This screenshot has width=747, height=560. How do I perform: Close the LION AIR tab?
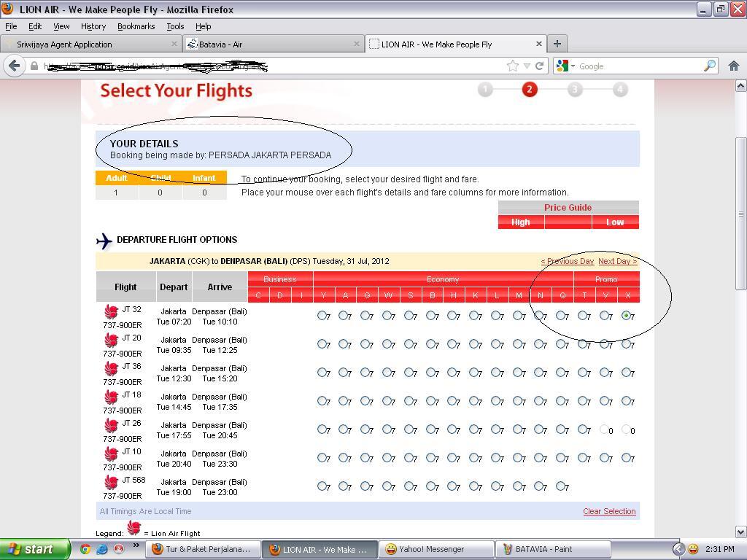tap(539, 44)
